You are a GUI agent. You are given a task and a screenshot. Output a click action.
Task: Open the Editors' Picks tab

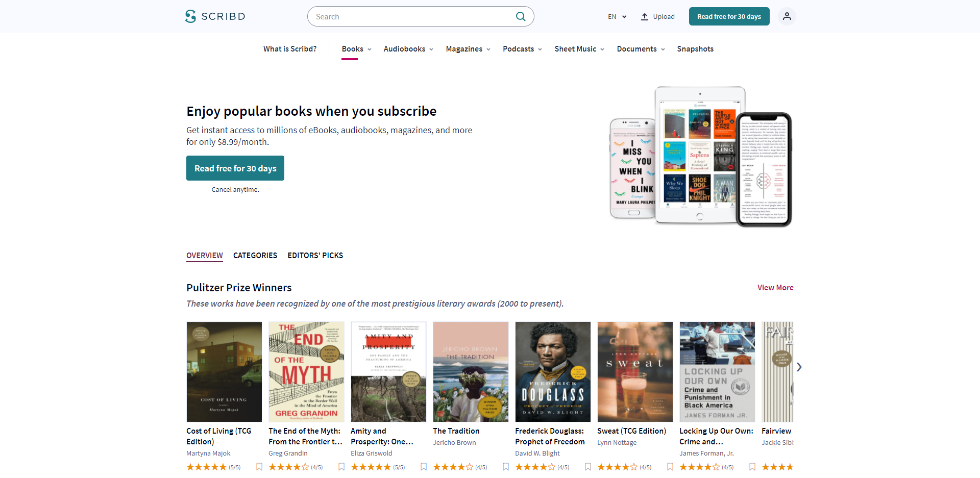[x=315, y=256]
